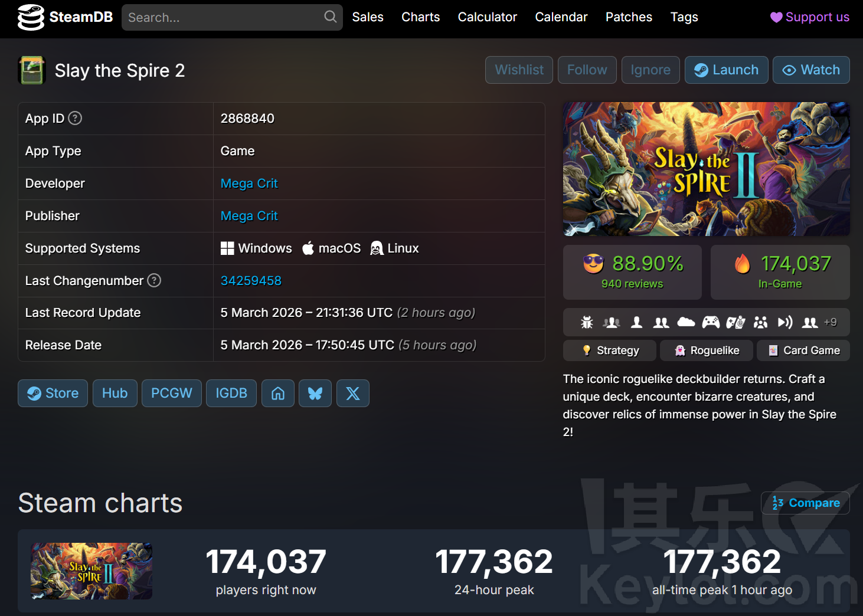This screenshot has width=863, height=616.
Task: Click the game controller feature icon
Action: coord(711,322)
